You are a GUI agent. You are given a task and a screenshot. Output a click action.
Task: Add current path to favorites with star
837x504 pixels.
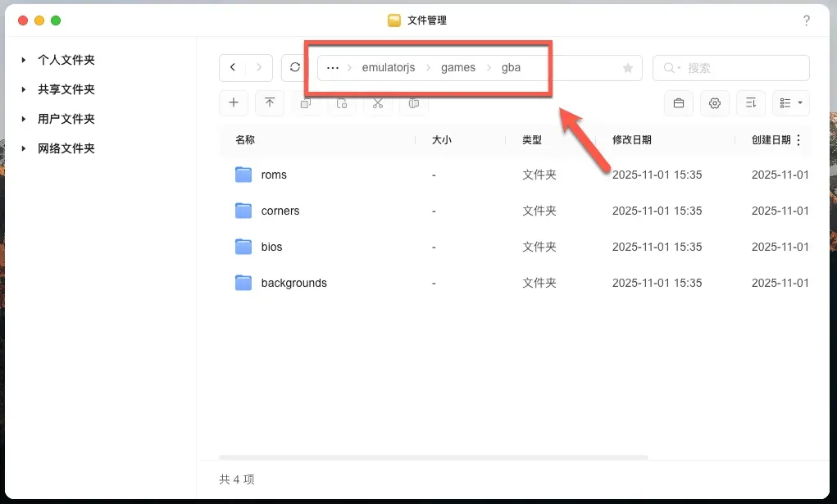click(628, 68)
